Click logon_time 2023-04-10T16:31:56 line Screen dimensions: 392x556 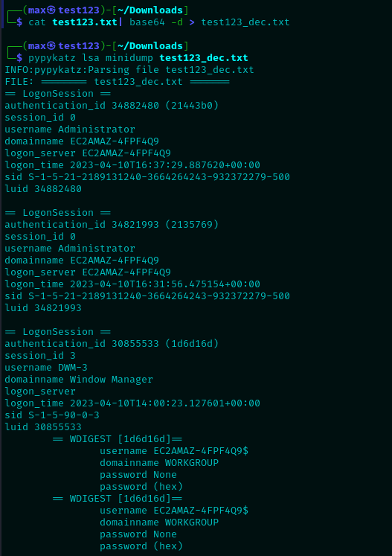coord(132,284)
